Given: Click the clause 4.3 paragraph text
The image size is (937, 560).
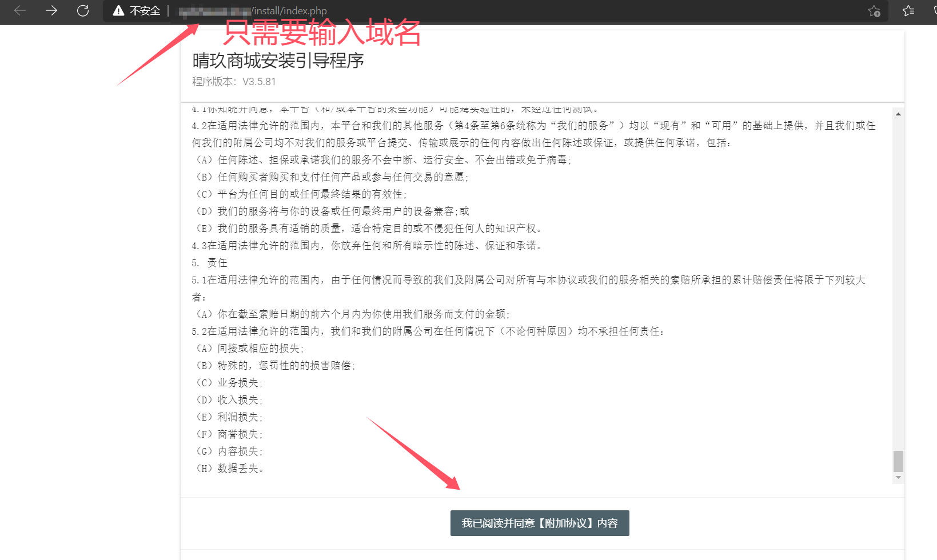Looking at the screenshot, I should [366, 246].
